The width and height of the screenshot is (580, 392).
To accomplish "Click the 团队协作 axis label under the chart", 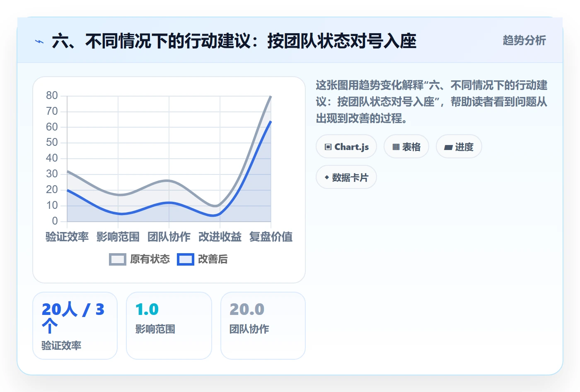I will [x=169, y=237].
